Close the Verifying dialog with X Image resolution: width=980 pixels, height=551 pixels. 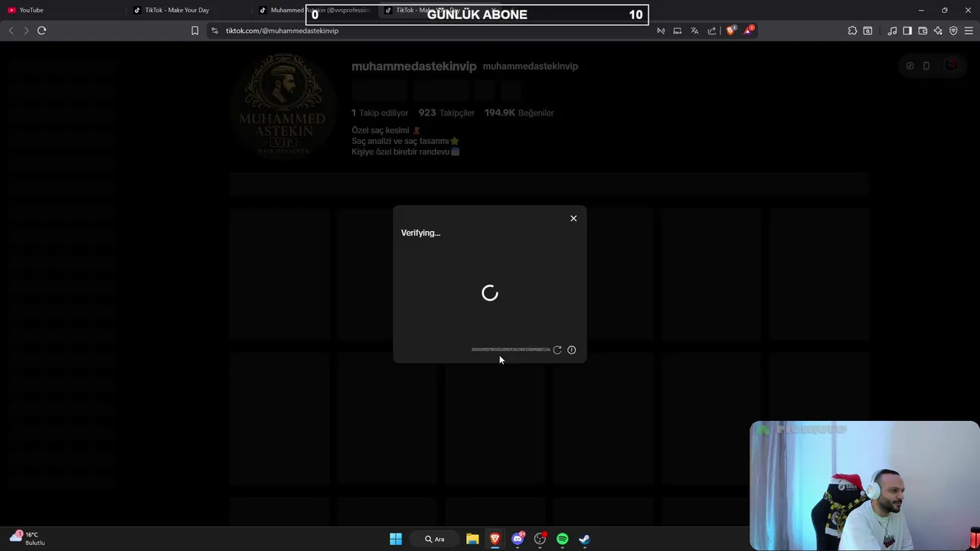[573, 219]
